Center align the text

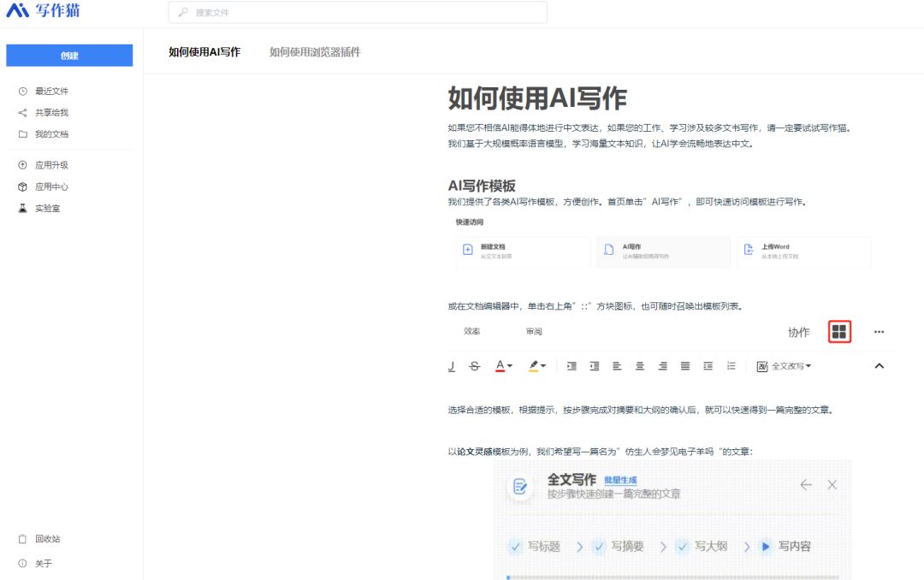[x=640, y=366]
